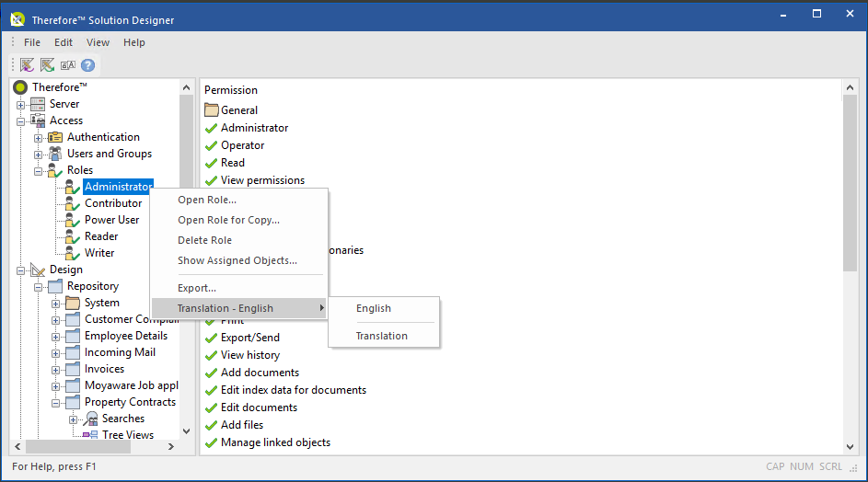Click the Server node icon
The height and width of the screenshot is (482, 868).
(x=38, y=104)
